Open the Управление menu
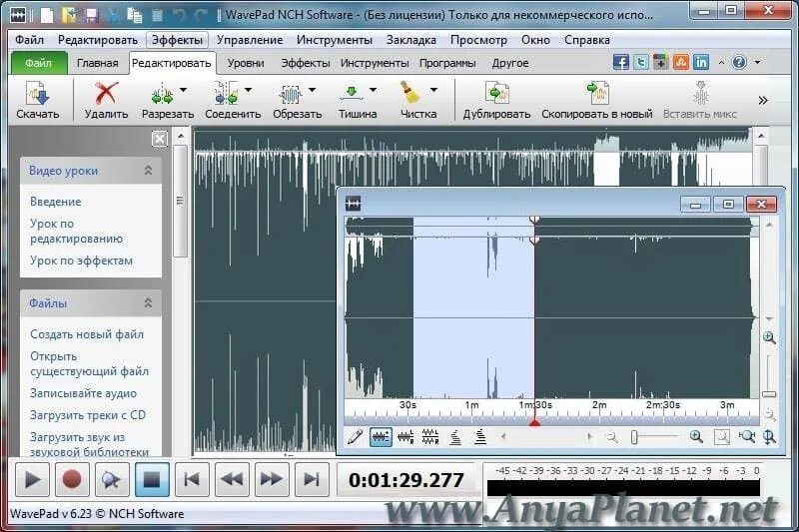This screenshot has width=799, height=532. coord(250,40)
